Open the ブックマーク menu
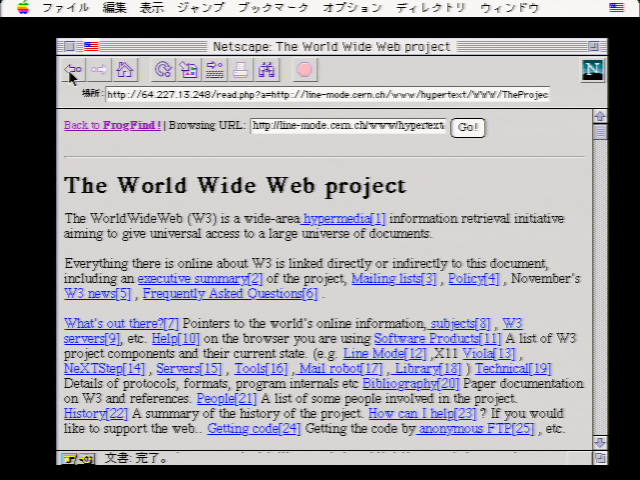 [273, 8]
